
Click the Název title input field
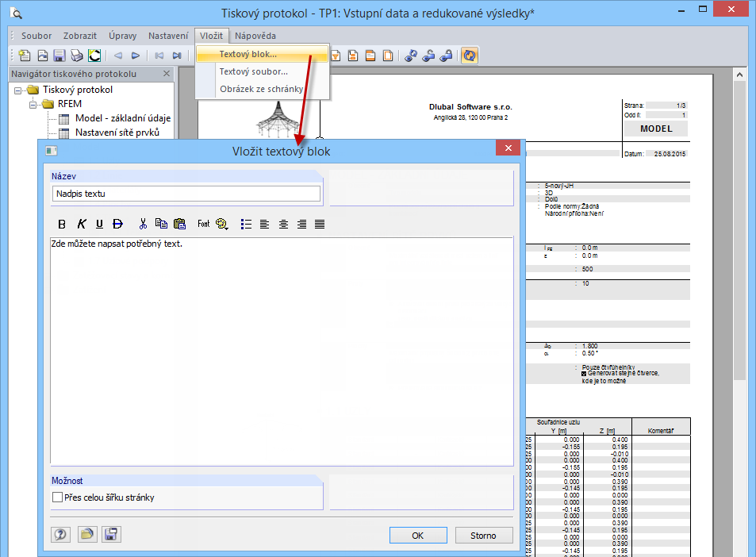(186, 194)
